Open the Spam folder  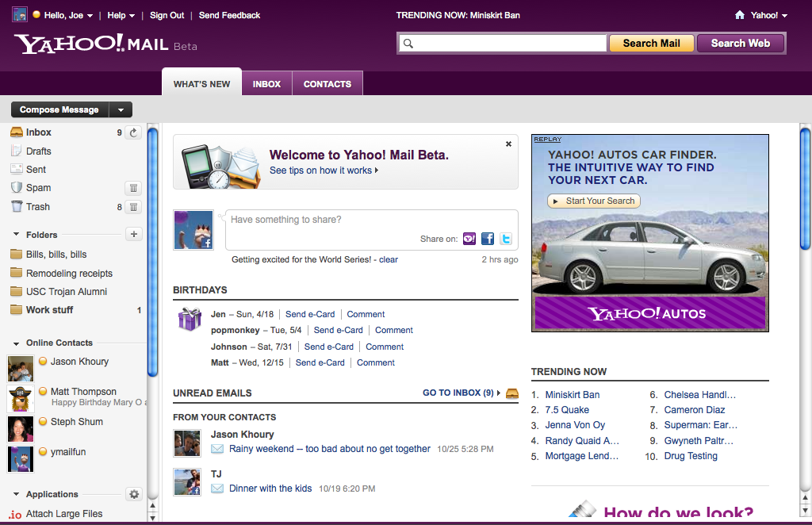tap(38, 188)
